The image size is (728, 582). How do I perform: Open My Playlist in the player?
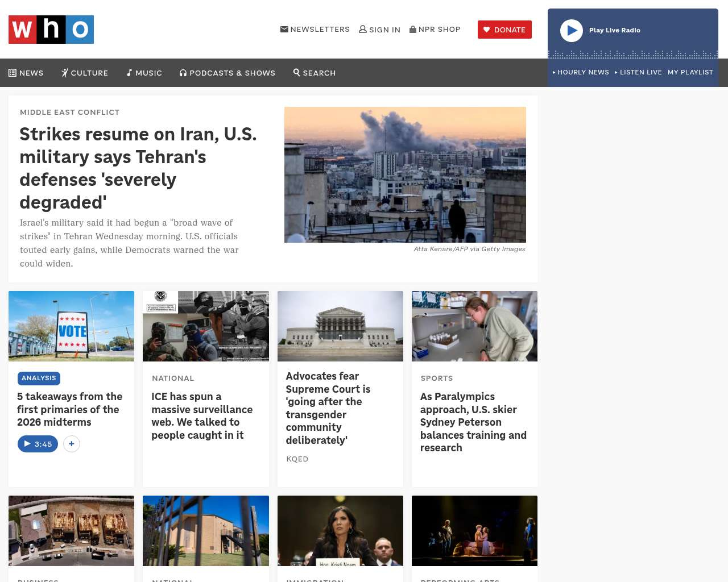[690, 72]
